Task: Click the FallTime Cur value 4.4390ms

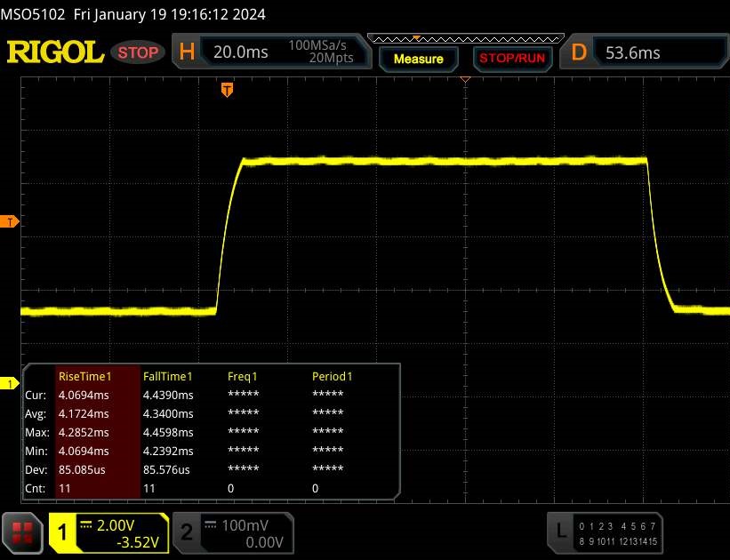Action: pyautogui.click(x=168, y=395)
